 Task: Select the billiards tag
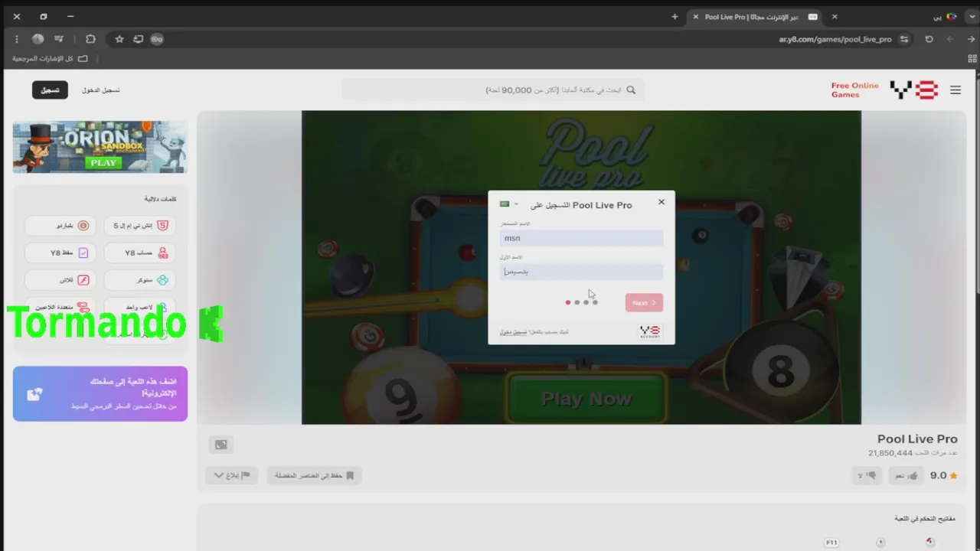(60, 226)
